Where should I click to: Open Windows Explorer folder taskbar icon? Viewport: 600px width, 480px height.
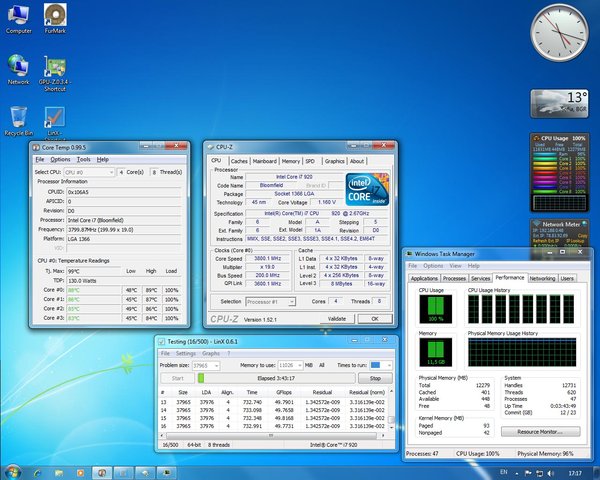59,473
